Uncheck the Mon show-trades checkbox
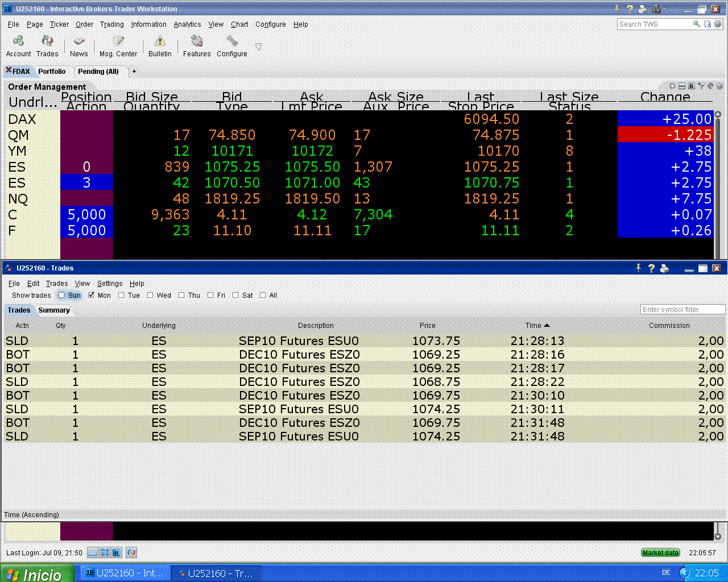The height and width of the screenshot is (582, 728). click(91, 295)
